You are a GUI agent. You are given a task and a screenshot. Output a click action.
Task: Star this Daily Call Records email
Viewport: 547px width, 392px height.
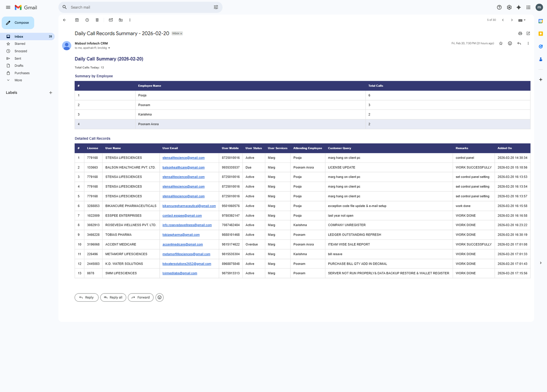[x=501, y=43]
